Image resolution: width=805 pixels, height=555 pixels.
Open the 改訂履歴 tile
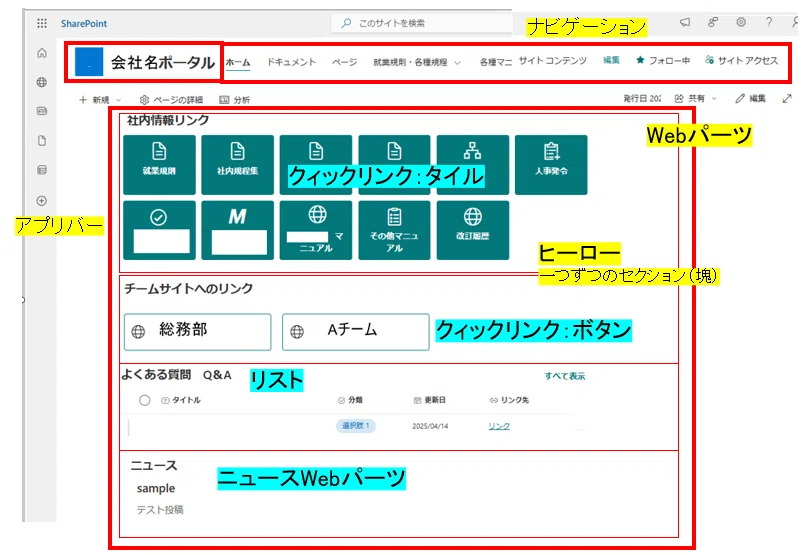click(472, 230)
